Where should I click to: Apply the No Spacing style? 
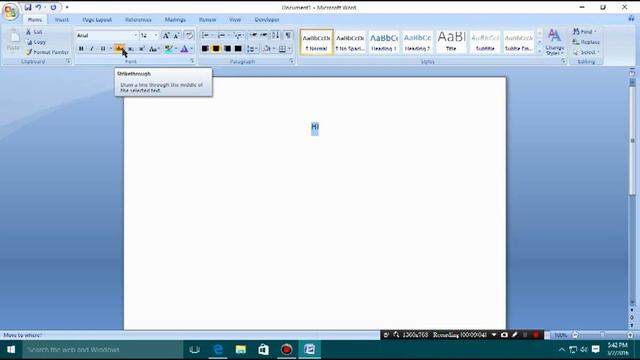[350, 42]
